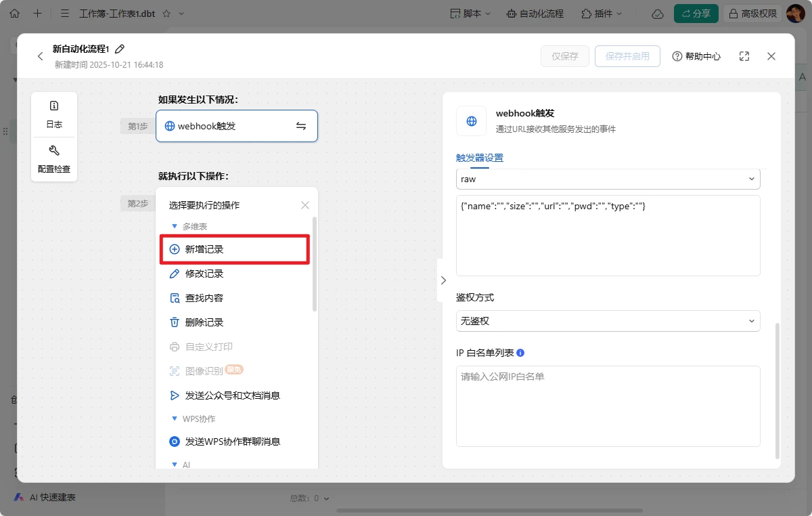Click the swap icon on webhook触发 trigger
The image size is (812, 516).
[301, 126]
